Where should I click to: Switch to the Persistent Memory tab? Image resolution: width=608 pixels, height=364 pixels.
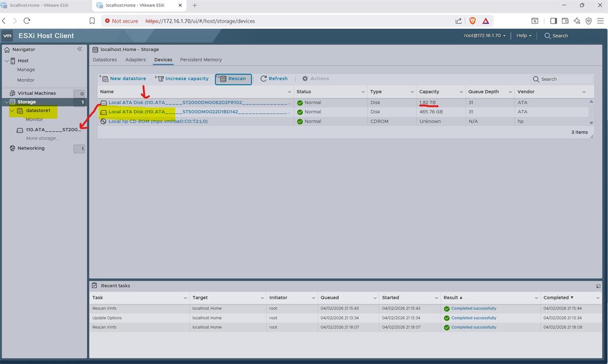tap(201, 60)
